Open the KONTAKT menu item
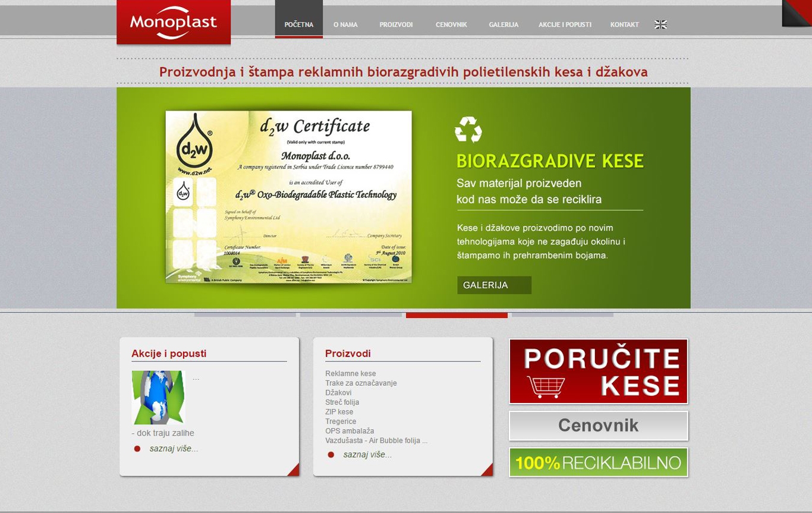 click(624, 24)
